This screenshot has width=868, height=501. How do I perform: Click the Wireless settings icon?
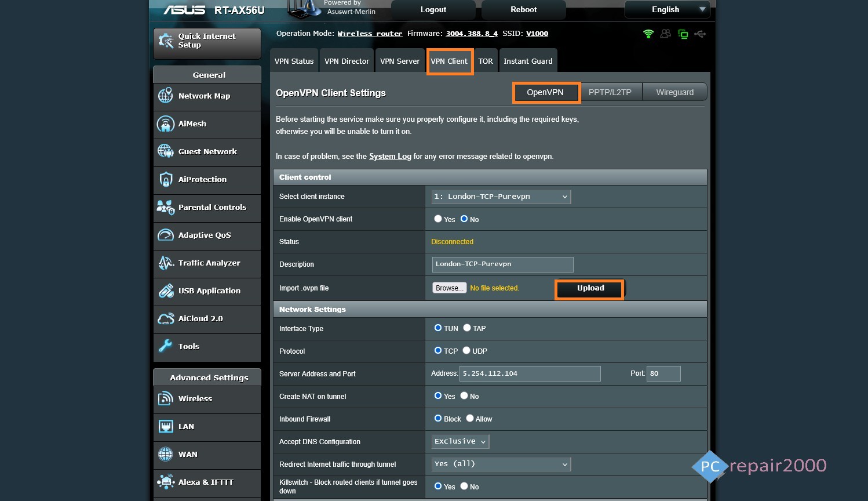(x=166, y=398)
